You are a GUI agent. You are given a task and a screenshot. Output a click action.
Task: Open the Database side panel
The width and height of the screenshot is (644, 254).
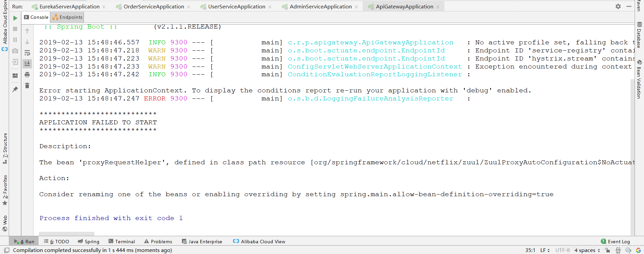[639, 35]
